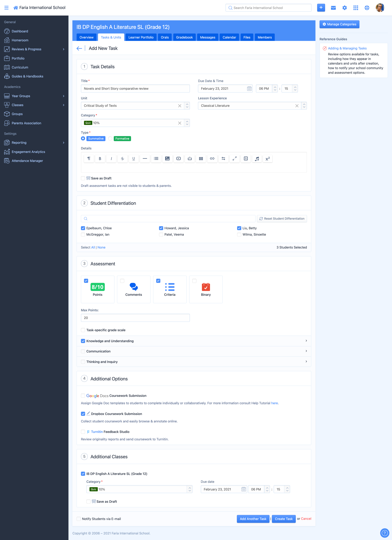Expand Communication criteria row
The width and height of the screenshot is (392, 540).
coord(306,351)
